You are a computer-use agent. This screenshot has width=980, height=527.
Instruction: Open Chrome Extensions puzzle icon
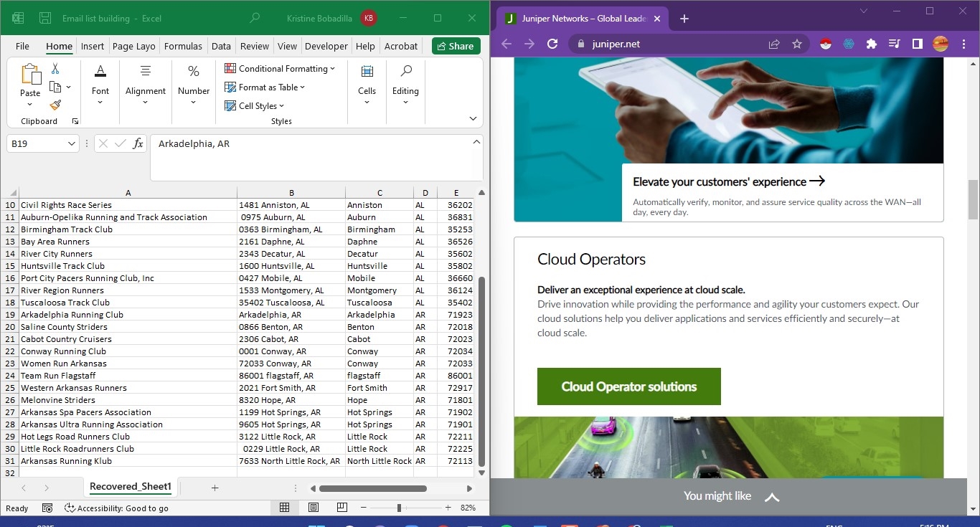pyautogui.click(x=872, y=44)
